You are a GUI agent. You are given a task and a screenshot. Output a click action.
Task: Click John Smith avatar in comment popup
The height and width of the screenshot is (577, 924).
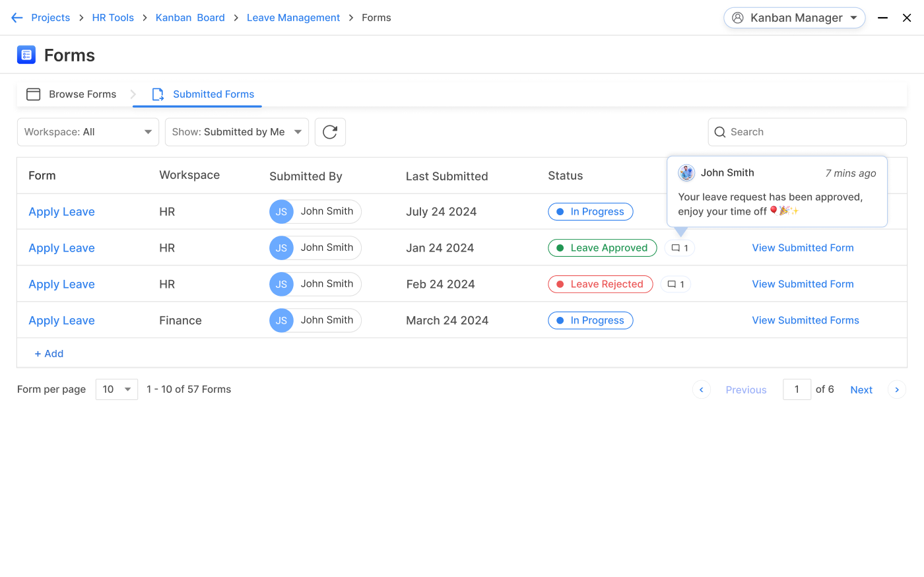tap(686, 173)
